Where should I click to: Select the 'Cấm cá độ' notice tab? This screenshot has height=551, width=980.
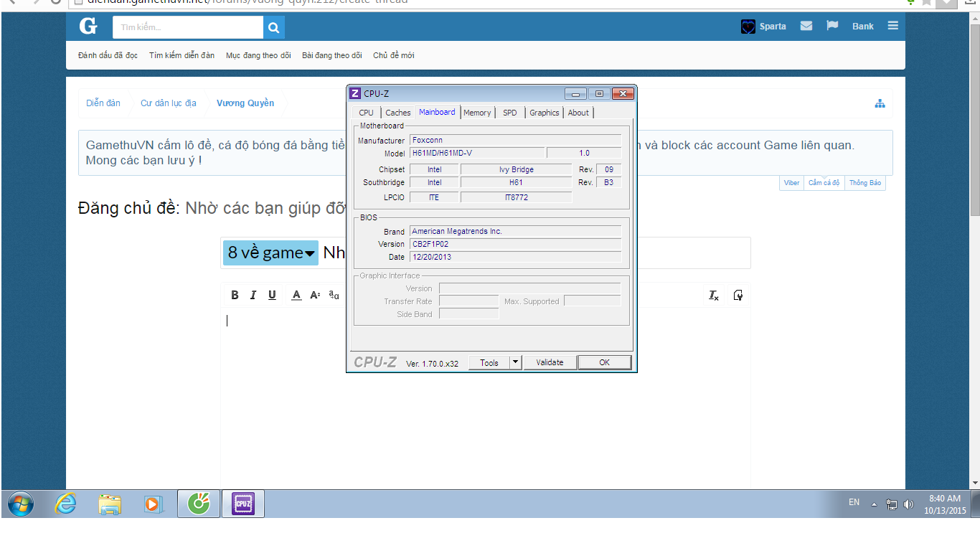tap(824, 183)
